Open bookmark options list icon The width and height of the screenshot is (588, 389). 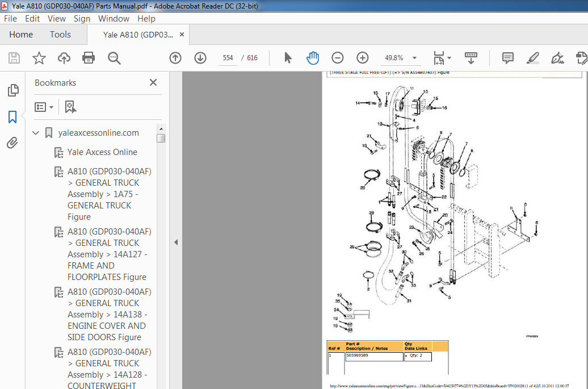click(44, 107)
